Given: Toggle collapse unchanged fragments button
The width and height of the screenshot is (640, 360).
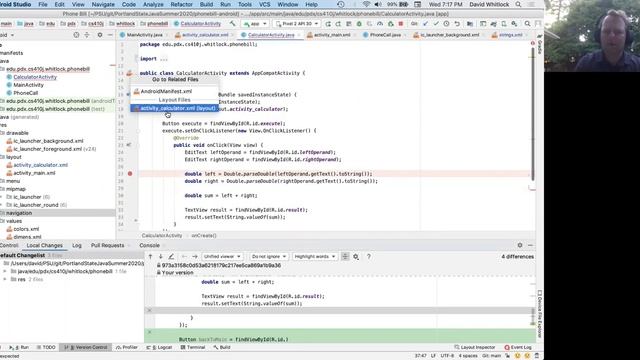Looking at the screenshot, I should pyautogui.click(x=345, y=257).
